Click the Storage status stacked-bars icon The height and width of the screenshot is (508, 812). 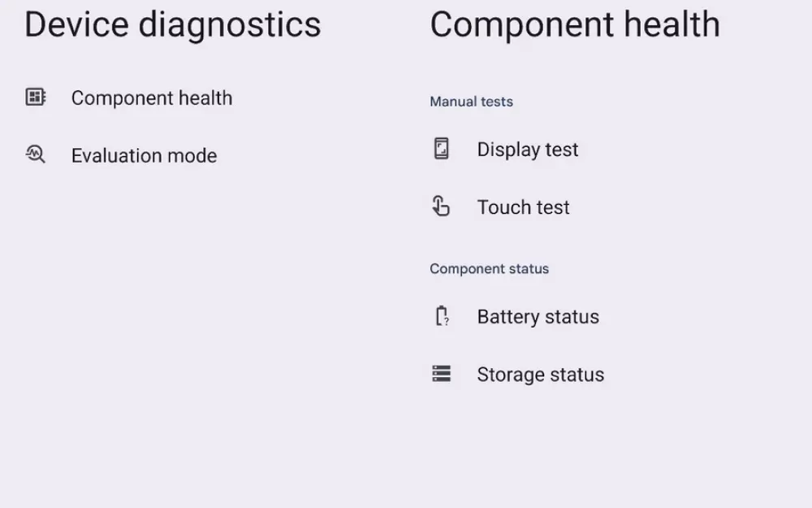[441, 374]
